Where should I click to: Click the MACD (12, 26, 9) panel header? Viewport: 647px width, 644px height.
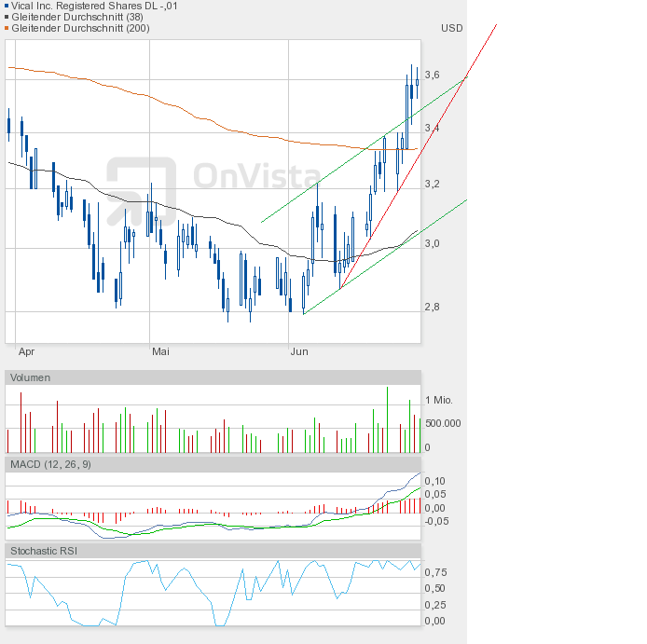(50, 464)
